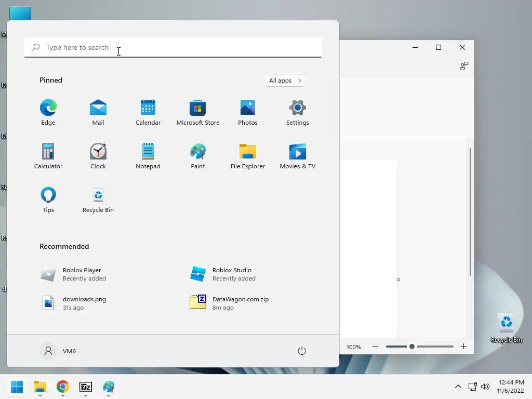Viewport: 532px width, 399px height.
Task: Open 7-Zip from the taskbar
Action: click(x=86, y=387)
